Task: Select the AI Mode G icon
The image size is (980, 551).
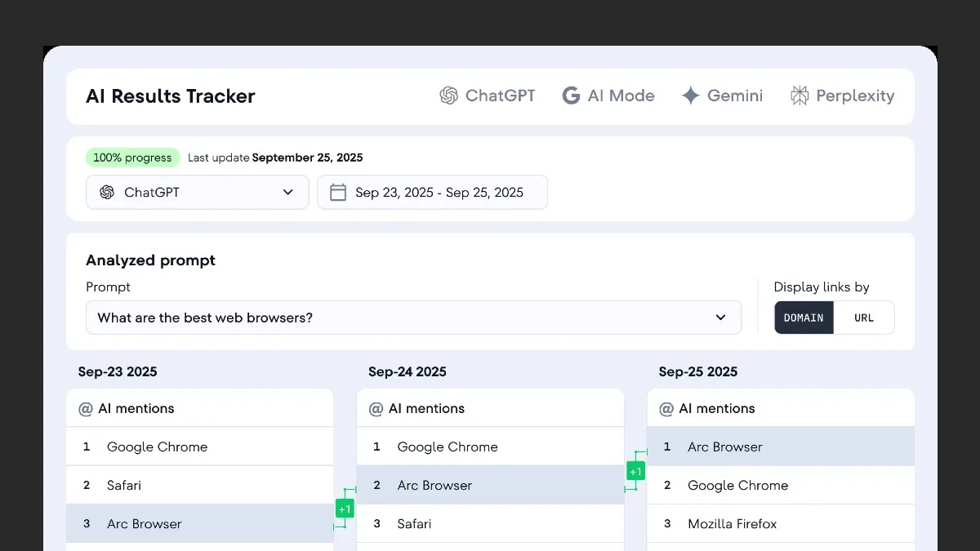Action: pos(570,96)
